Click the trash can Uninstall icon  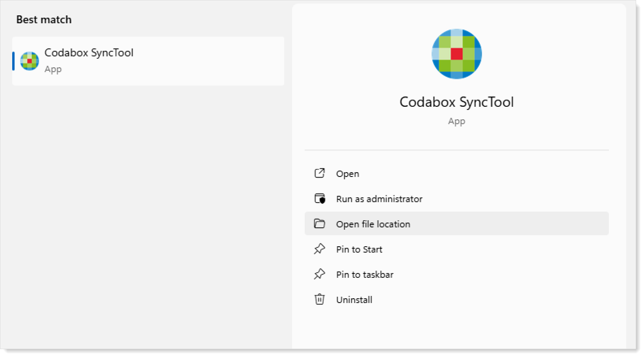tap(320, 299)
